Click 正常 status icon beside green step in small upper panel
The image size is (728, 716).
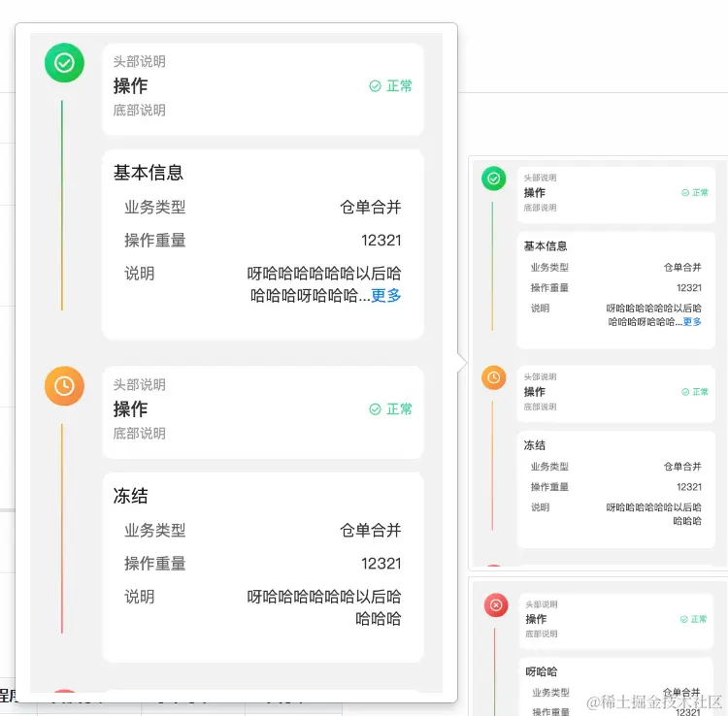point(685,192)
